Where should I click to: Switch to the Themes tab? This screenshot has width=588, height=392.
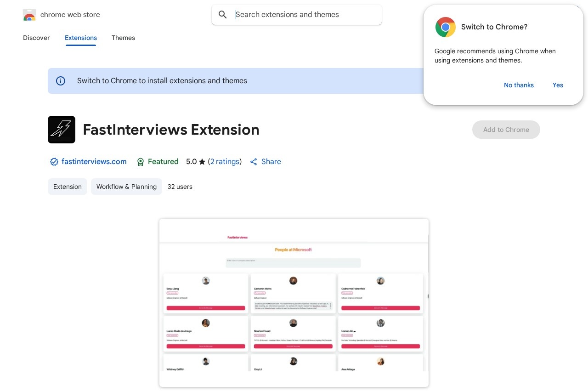pos(123,38)
